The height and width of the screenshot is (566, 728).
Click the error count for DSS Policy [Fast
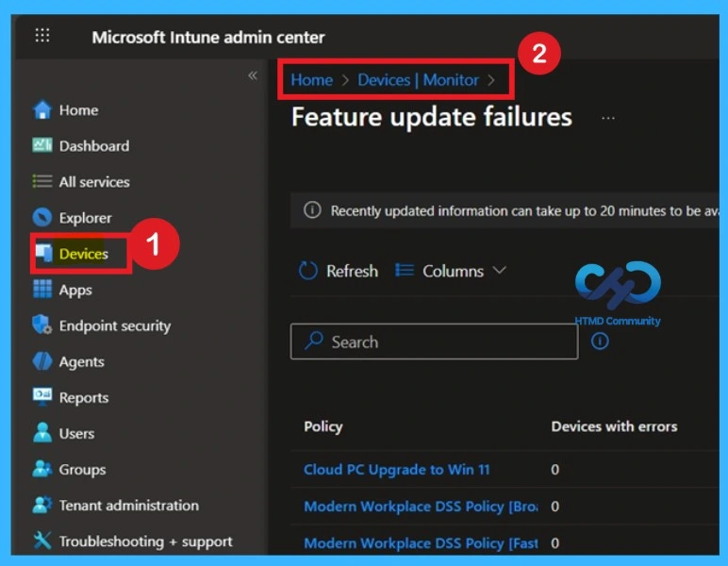[x=554, y=542]
